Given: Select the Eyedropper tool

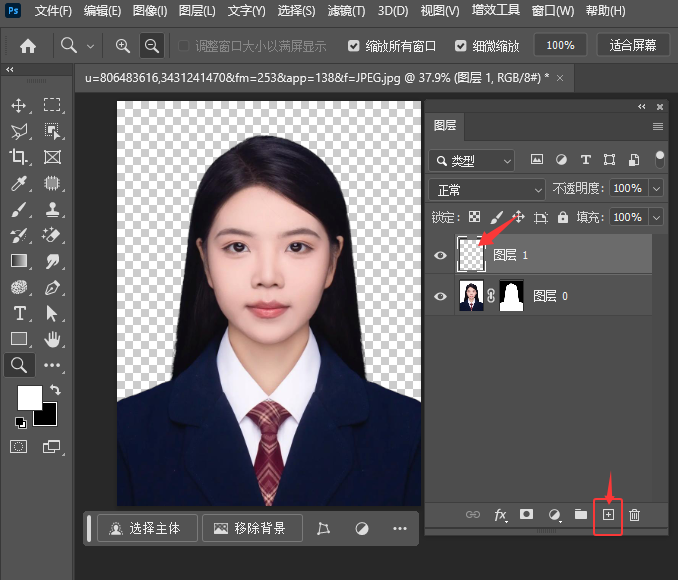Looking at the screenshot, I should click(18, 183).
